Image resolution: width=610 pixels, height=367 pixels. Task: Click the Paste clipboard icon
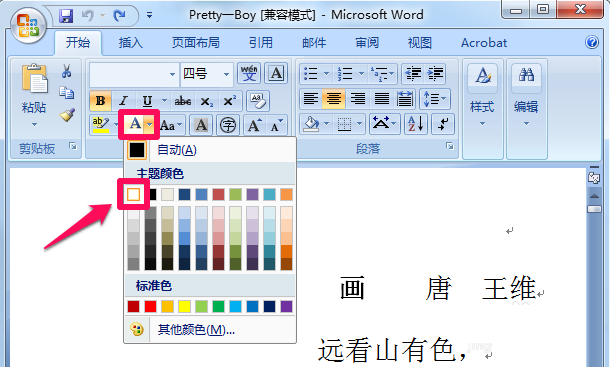click(x=34, y=78)
